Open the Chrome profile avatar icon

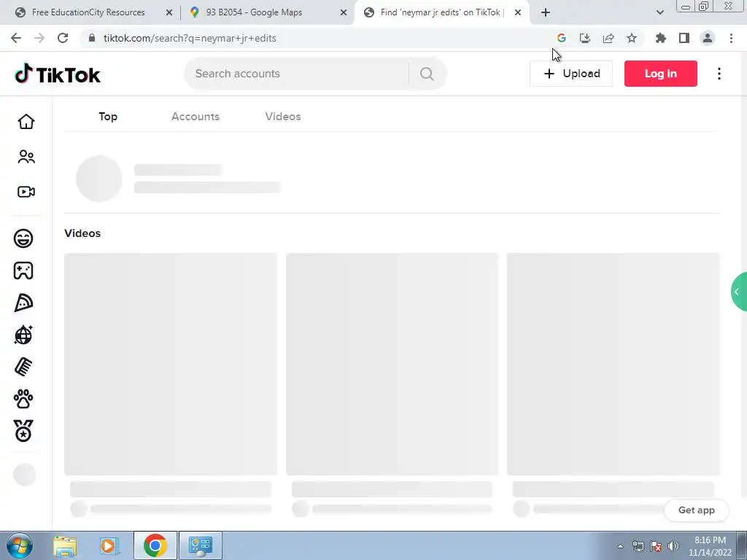click(x=708, y=38)
